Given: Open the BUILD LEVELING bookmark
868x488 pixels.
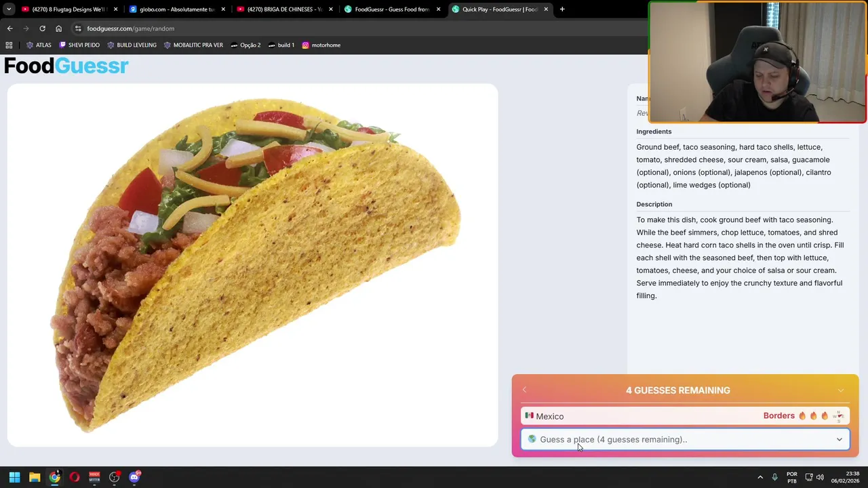Looking at the screenshot, I should coord(132,45).
